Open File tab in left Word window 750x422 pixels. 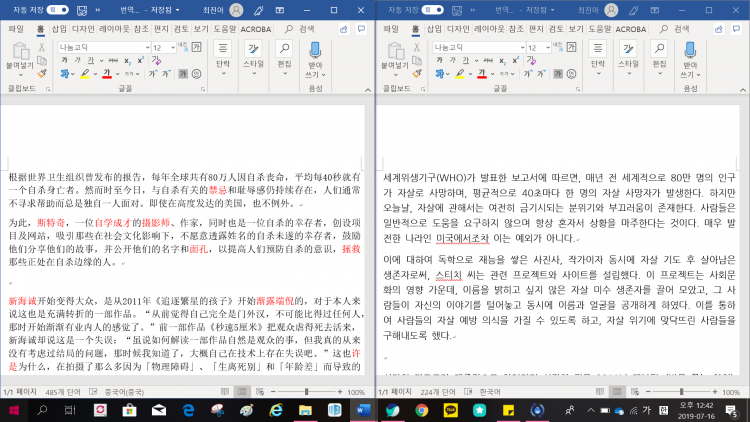pos(16,29)
